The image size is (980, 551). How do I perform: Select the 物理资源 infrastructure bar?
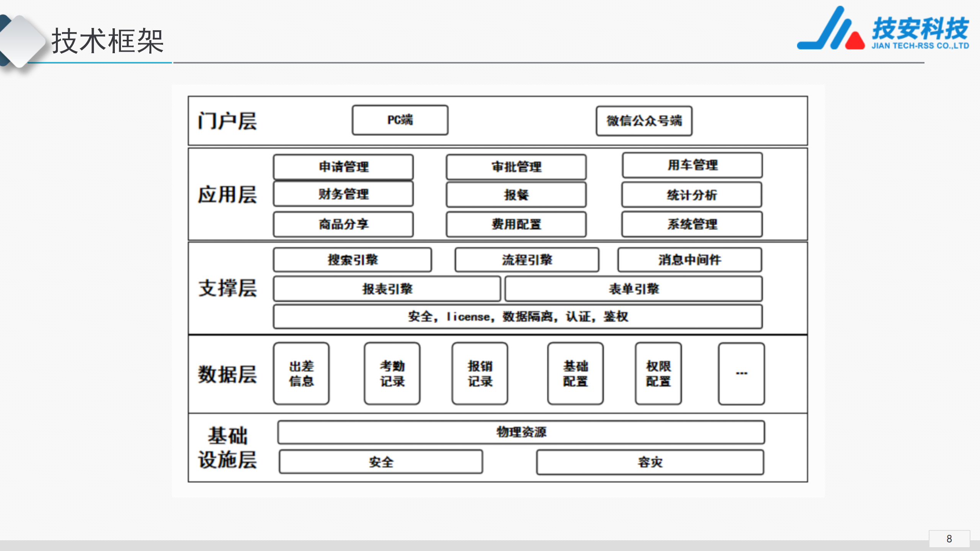point(521,432)
